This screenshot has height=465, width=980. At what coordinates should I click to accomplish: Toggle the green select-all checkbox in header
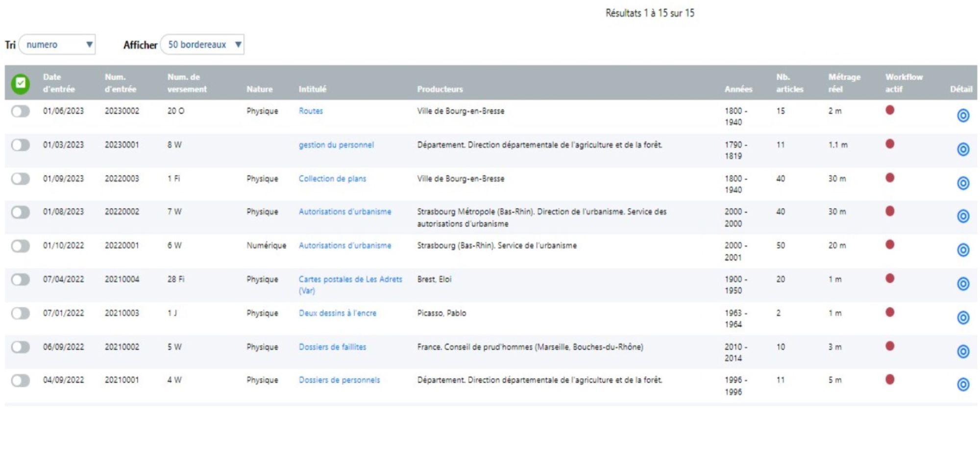(x=21, y=83)
